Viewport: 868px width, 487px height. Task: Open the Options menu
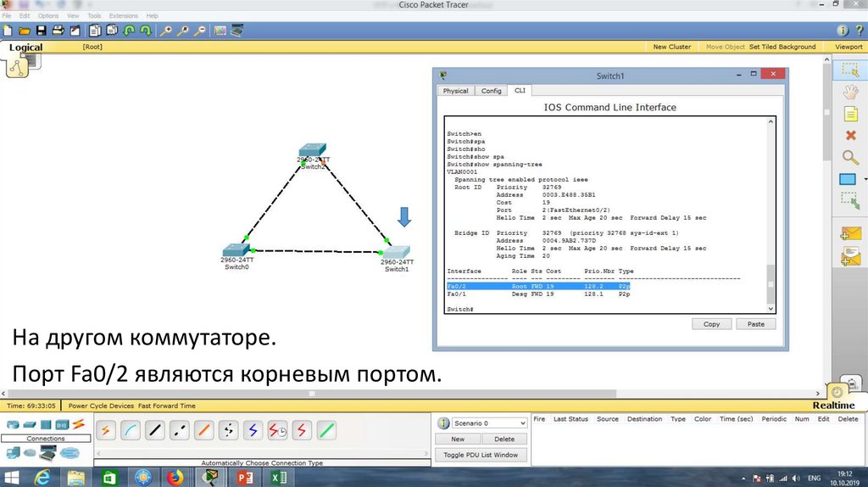point(48,16)
